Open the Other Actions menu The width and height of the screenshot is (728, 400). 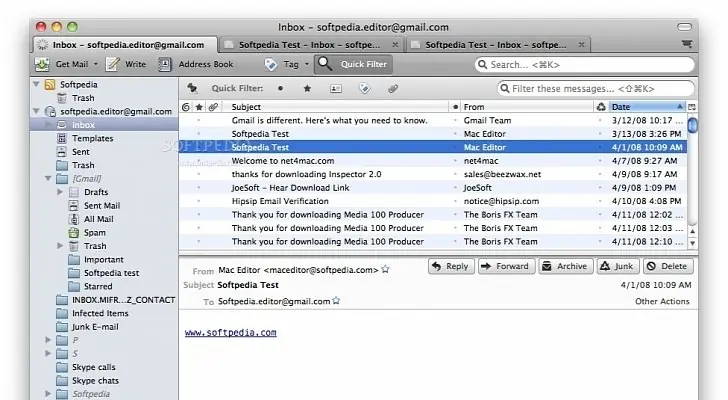click(x=662, y=301)
